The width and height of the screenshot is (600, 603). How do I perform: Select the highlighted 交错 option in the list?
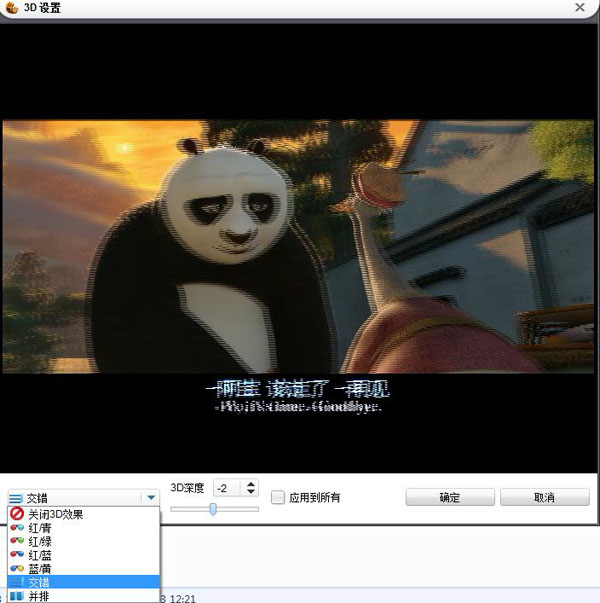pos(83,582)
